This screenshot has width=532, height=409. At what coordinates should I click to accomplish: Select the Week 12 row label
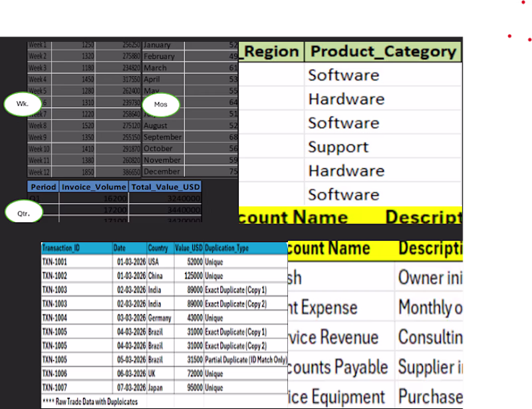(39, 172)
